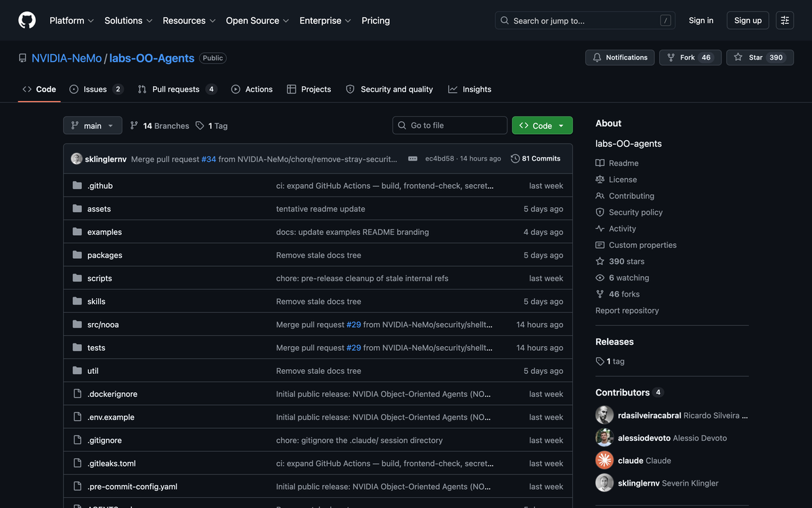Switch to the Issues tab
Image resolution: width=812 pixels, height=508 pixels.
coord(96,89)
